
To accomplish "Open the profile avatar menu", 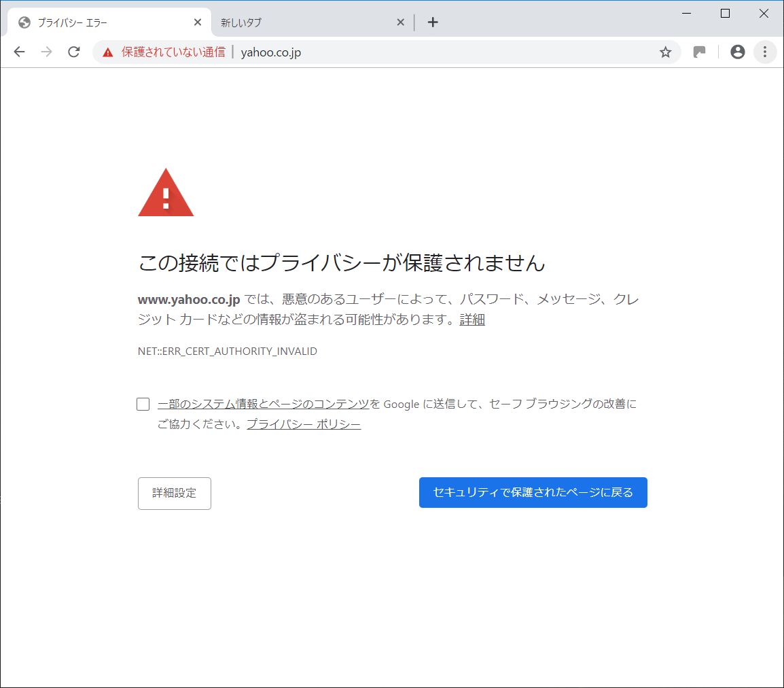I will pyautogui.click(x=738, y=52).
